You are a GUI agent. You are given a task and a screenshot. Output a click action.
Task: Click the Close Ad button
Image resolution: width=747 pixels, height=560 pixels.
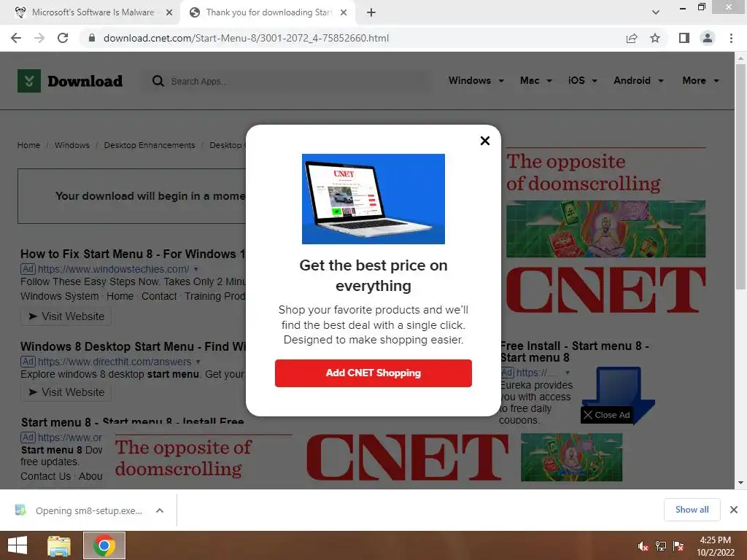606,415
